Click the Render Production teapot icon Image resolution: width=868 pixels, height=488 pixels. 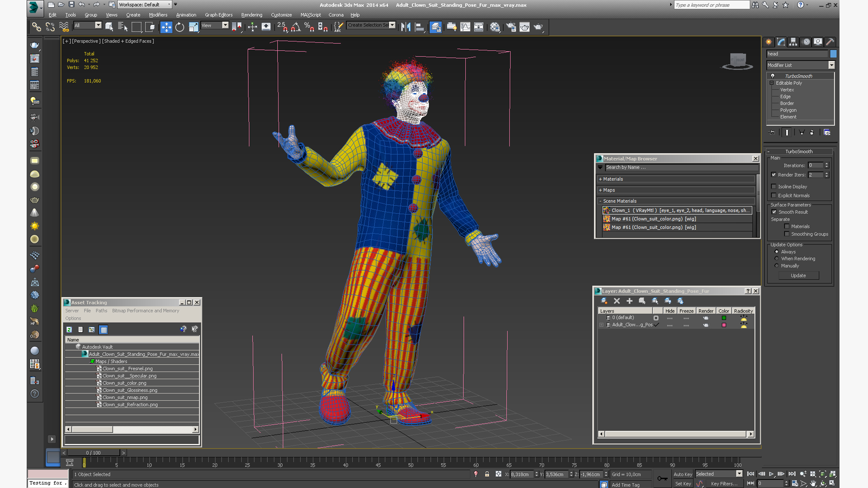(x=538, y=27)
